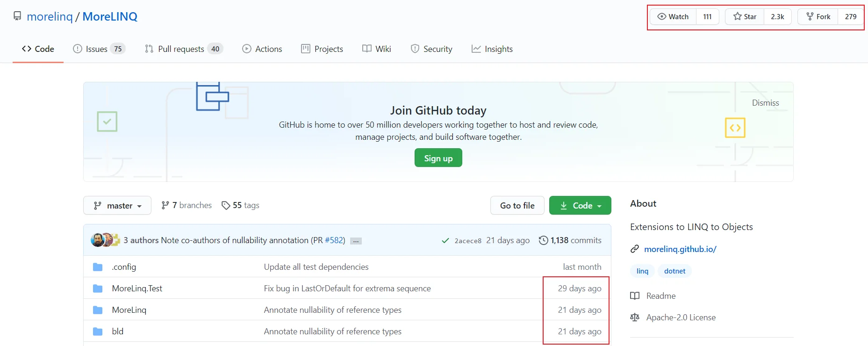The image size is (868, 346).
Task: Watch the MoreLINQ repository
Action: [673, 16]
